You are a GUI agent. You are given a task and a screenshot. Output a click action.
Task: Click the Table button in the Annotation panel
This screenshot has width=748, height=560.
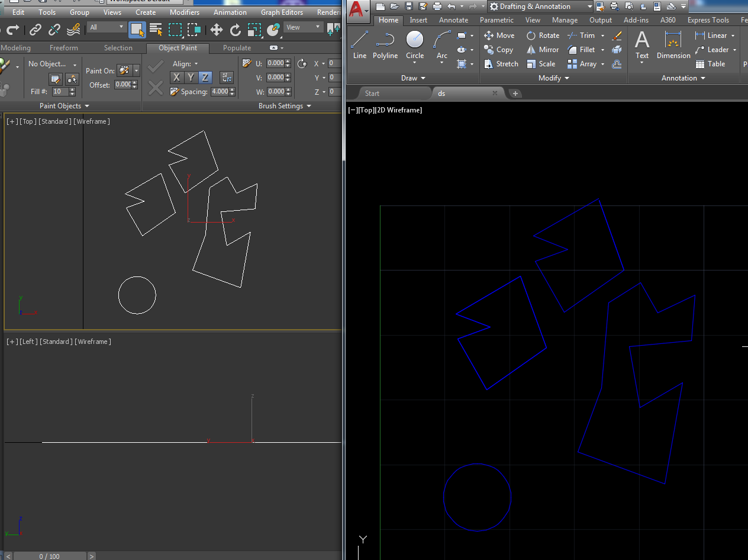(x=710, y=64)
